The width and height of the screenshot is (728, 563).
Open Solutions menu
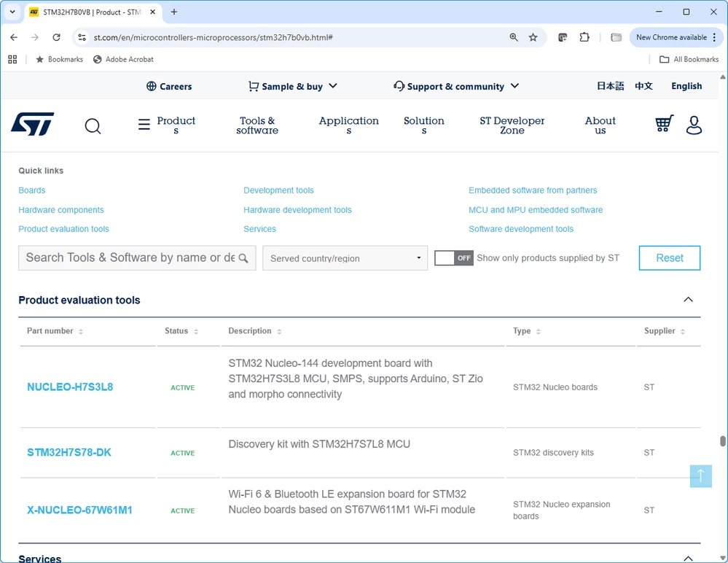click(x=424, y=125)
